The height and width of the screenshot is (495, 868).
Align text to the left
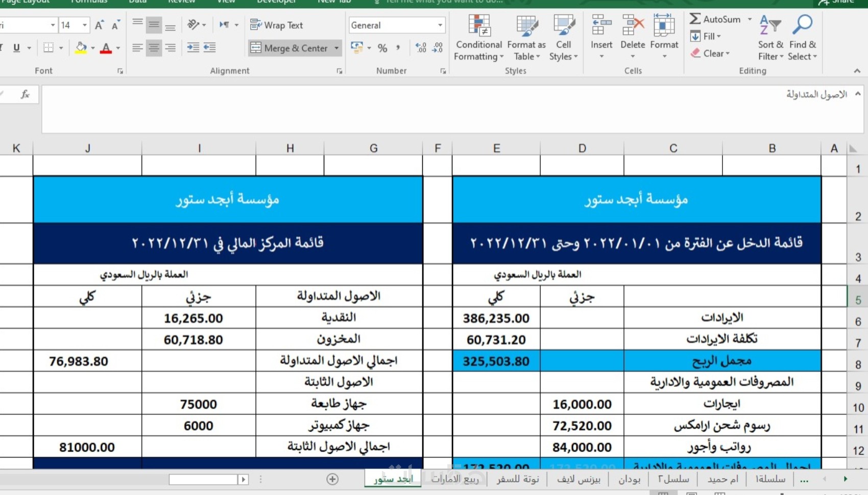click(137, 47)
